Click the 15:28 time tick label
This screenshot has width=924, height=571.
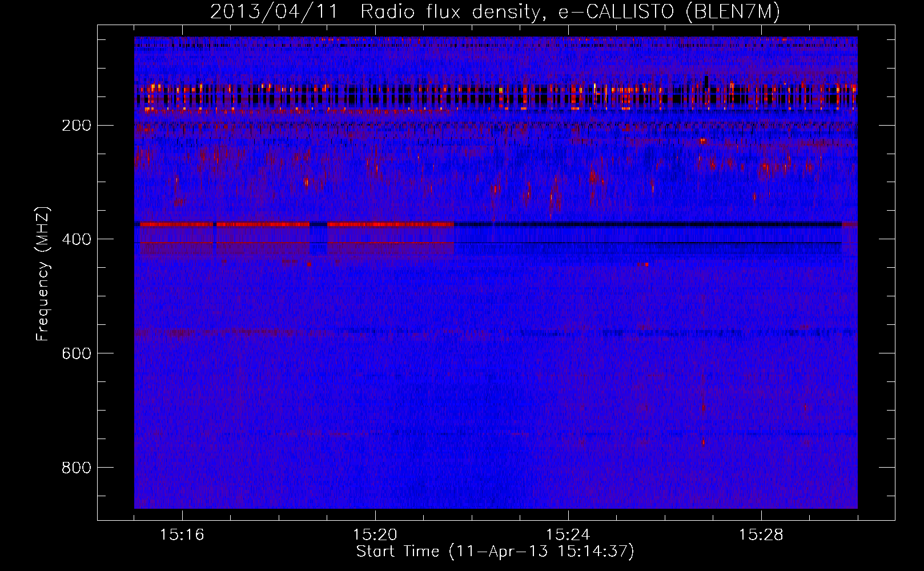761,535
